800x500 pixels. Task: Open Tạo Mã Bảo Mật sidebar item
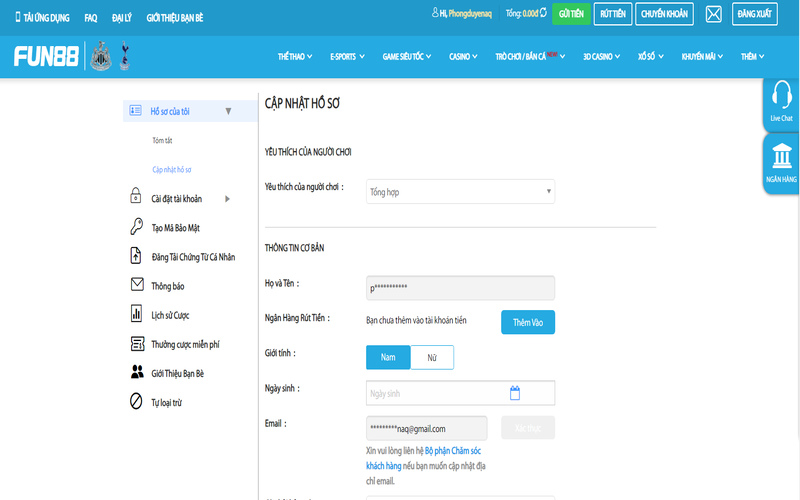click(175, 228)
